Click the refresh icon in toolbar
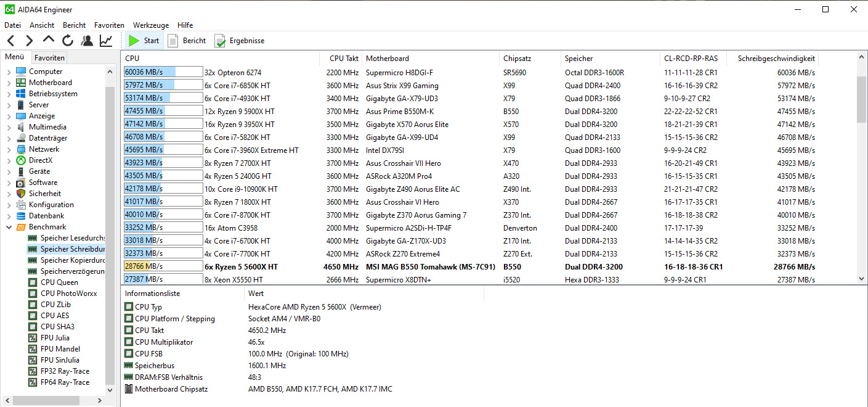Viewport: 868px width, 407px height. click(x=68, y=41)
